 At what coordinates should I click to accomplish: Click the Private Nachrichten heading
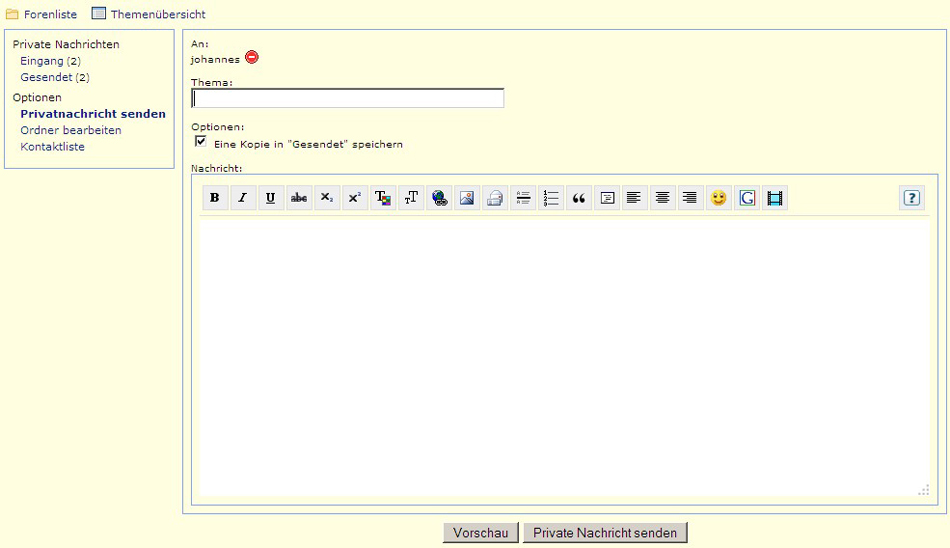coord(66,44)
